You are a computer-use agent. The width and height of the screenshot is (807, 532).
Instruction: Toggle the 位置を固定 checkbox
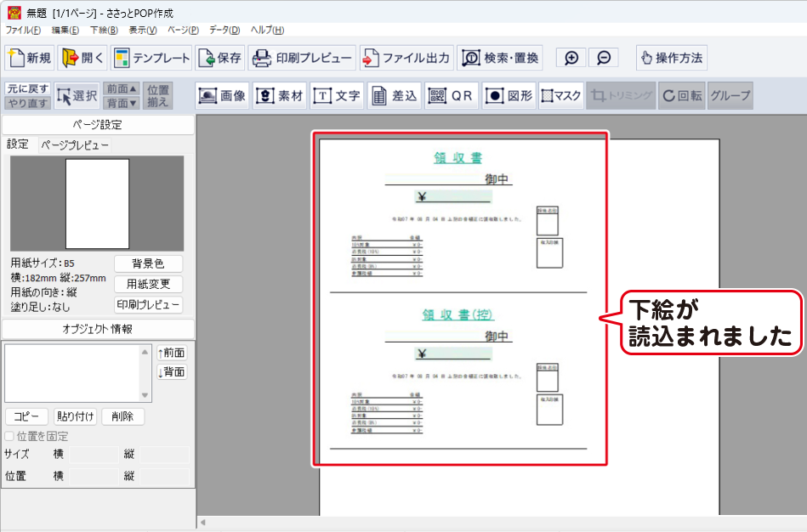10,436
